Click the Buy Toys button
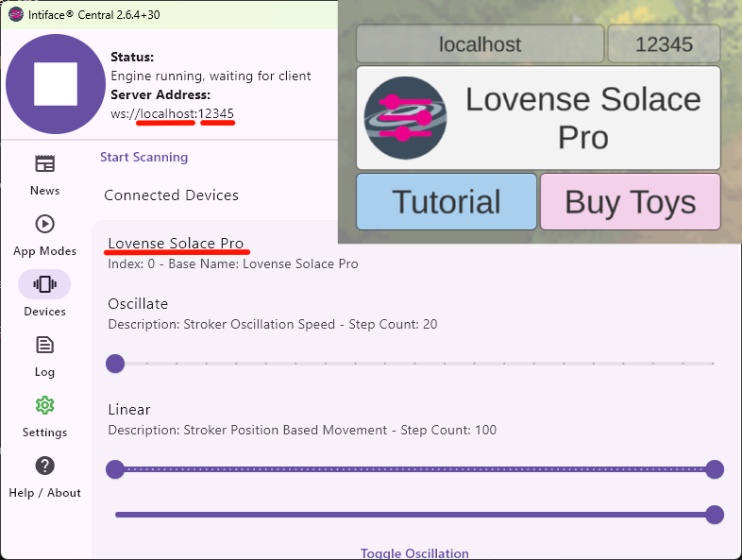 631,202
